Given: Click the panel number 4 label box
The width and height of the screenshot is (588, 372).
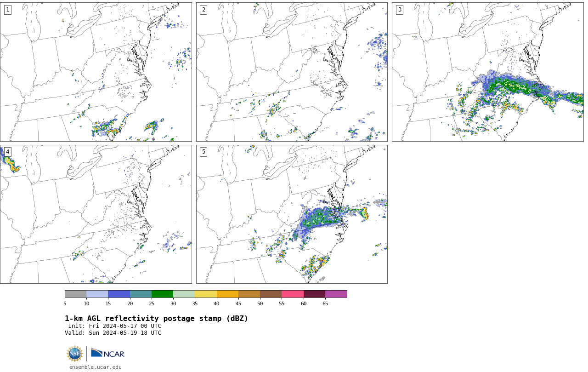Looking at the screenshot, I should point(7,152).
